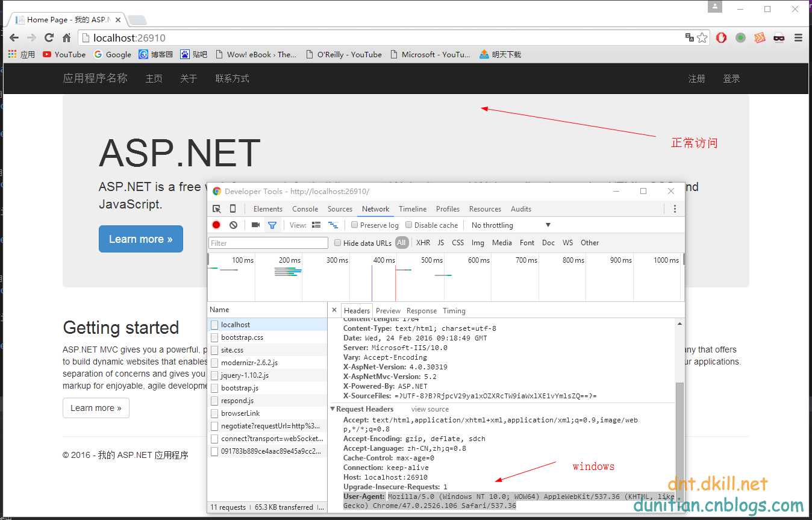Bookmark this page with star icon
The width and height of the screenshot is (812, 520).
702,37
